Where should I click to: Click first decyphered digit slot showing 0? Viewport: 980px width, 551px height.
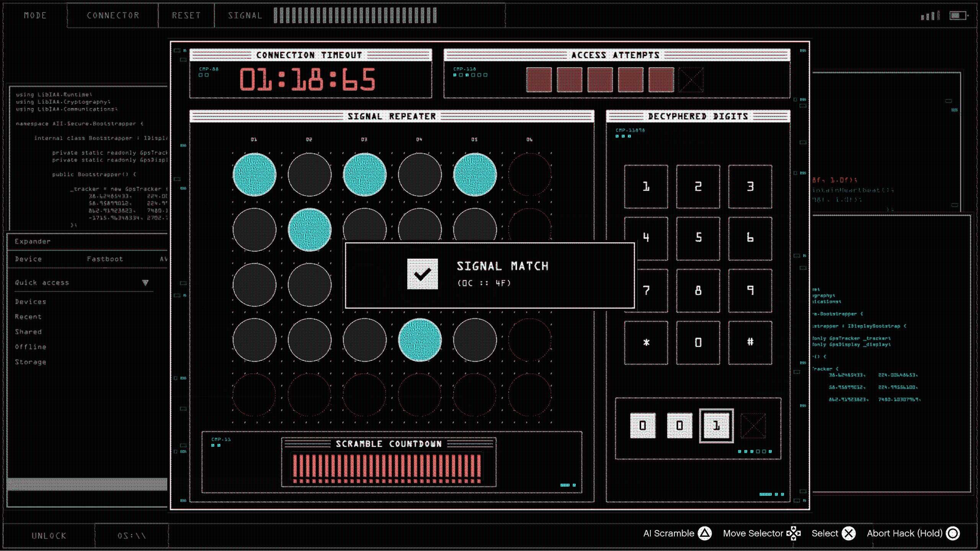[x=643, y=425]
